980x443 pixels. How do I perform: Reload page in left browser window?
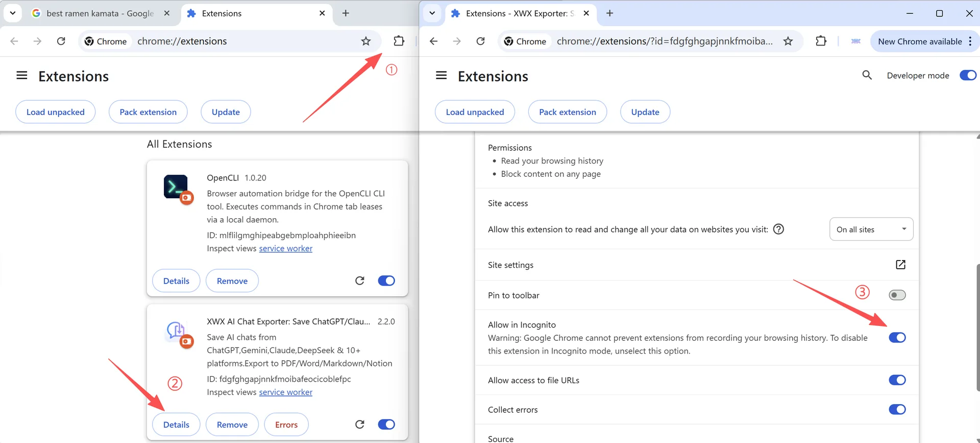[61, 41]
